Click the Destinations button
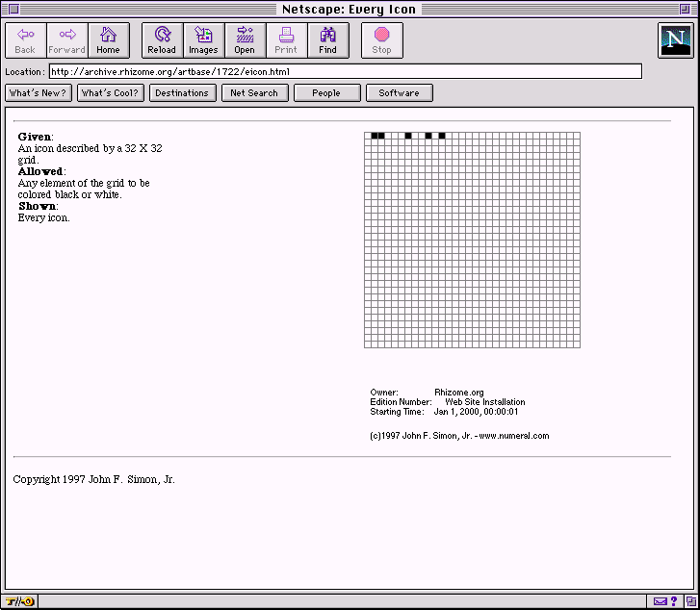700x610 pixels. click(182, 93)
